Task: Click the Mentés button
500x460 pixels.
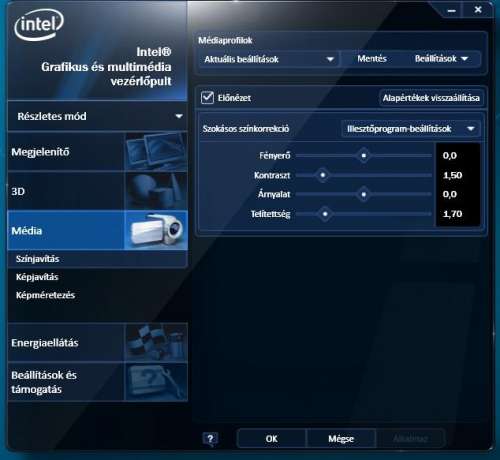Action: click(x=372, y=59)
